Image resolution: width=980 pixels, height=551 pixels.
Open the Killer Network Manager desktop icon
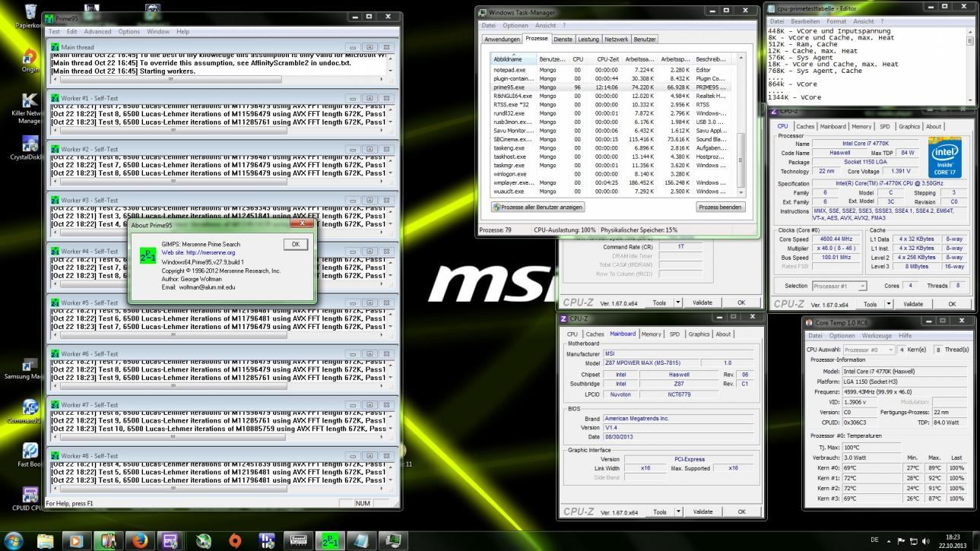click(30, 109)
